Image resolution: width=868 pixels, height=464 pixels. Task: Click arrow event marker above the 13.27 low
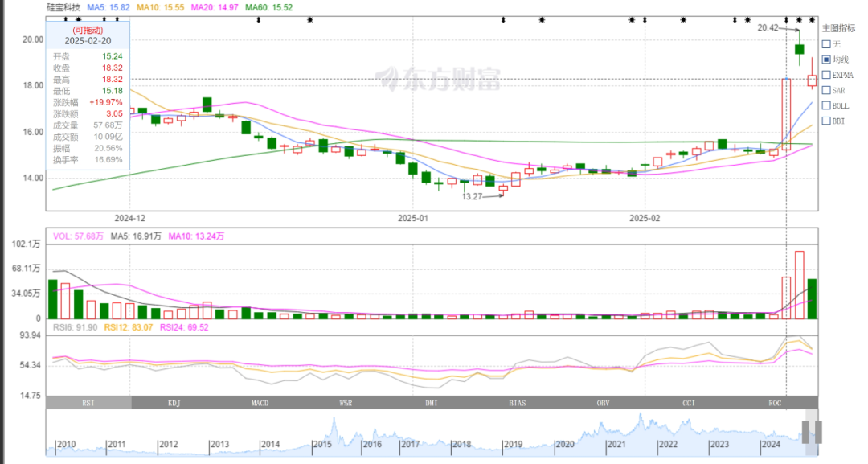(x=503, y=20)
